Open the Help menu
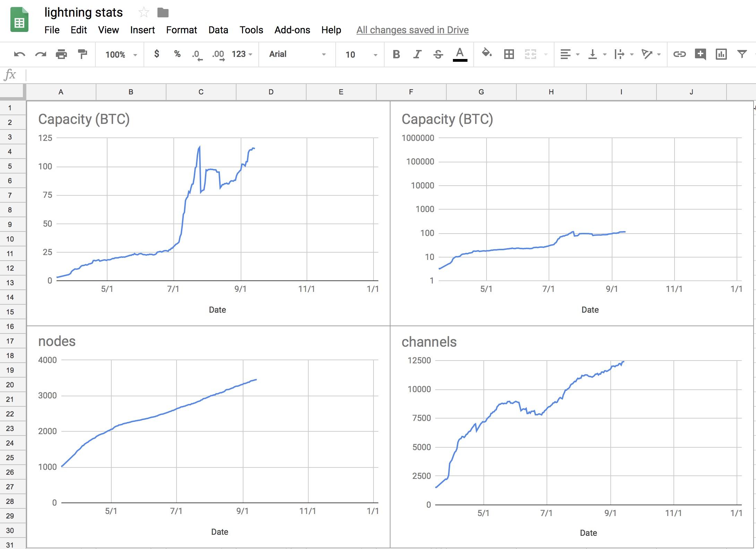Image resolution: width=756 pixels, height=549 pixels. point(331,30)
